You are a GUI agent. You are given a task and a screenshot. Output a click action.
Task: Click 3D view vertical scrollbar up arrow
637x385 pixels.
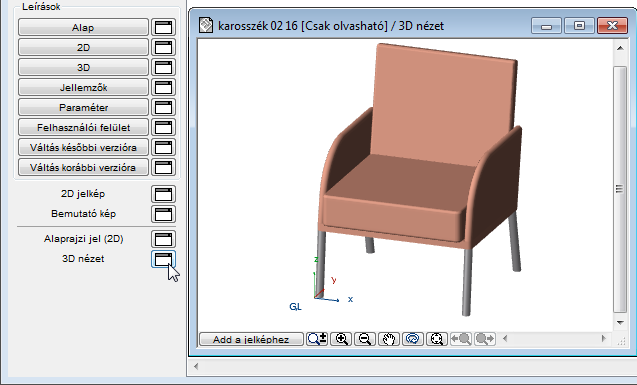coord(620,48)
